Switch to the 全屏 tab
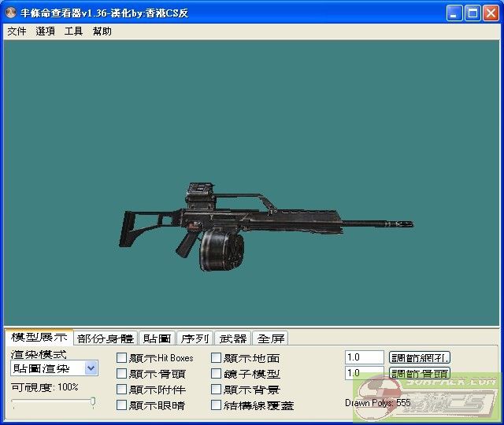 tap(270, 338)
